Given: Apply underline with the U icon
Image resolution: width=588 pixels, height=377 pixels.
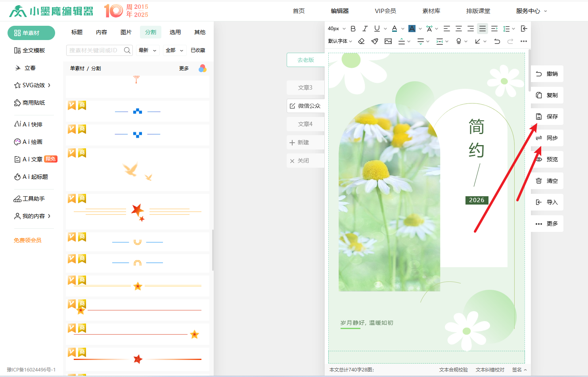Looking at the screenshot, I should pyautogui.click(x=377, y=29).
